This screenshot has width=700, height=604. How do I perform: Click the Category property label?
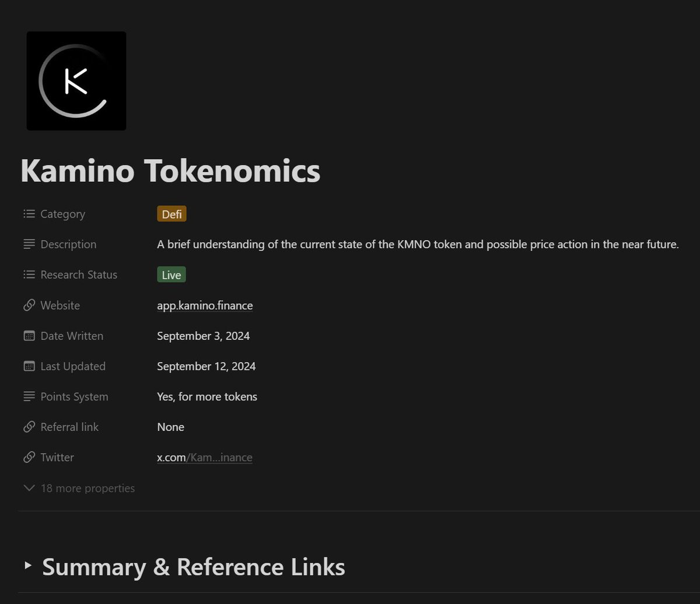pyautogui.click(x=62, y=214)
